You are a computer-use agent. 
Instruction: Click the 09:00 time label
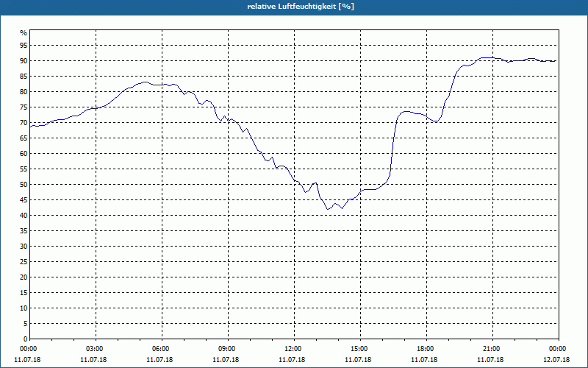click(x=228, y=349)
